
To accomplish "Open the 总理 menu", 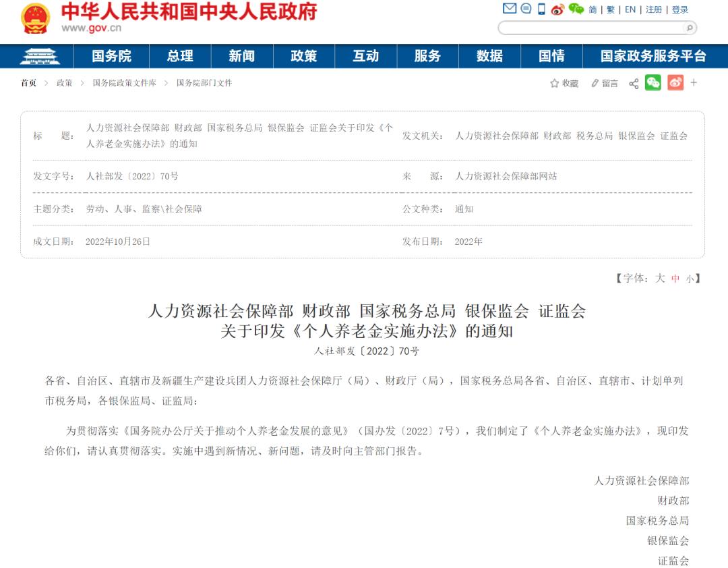I will [180, 56].
